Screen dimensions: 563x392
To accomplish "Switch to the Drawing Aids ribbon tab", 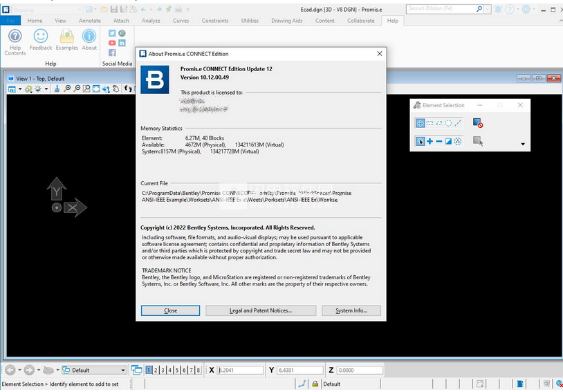I will tap(287, 21).
